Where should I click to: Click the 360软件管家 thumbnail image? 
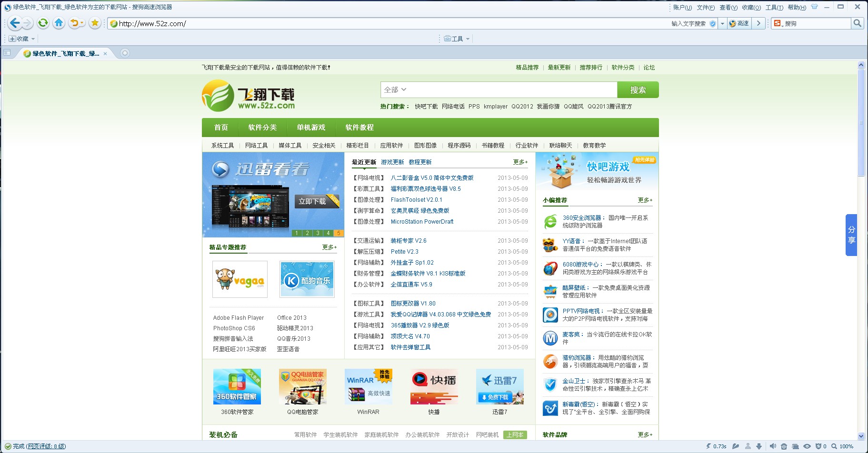pos(237,386)
